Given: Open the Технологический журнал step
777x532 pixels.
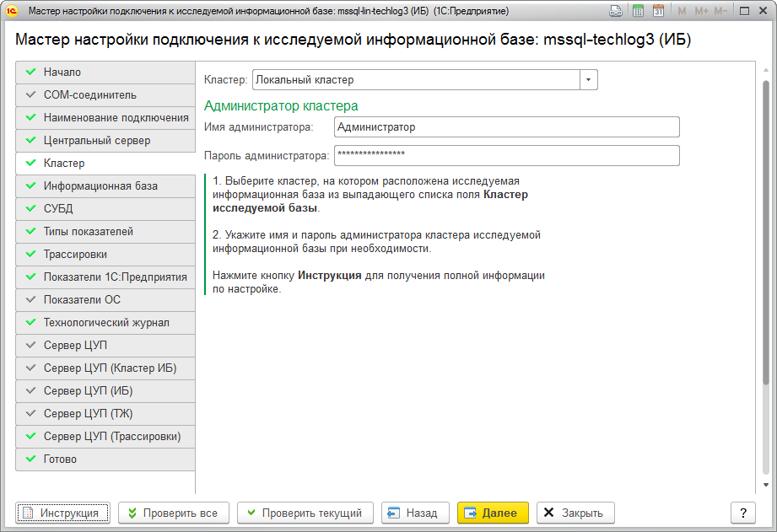Looking at the screenshot, I should (x=106, y=323).
